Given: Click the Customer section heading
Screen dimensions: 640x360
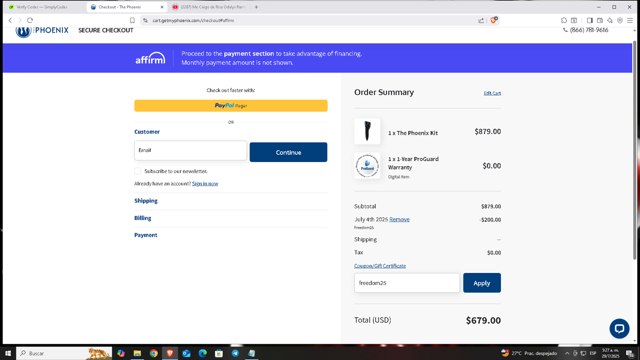Looking at the screenshot, I should click(x=147, y=132).
